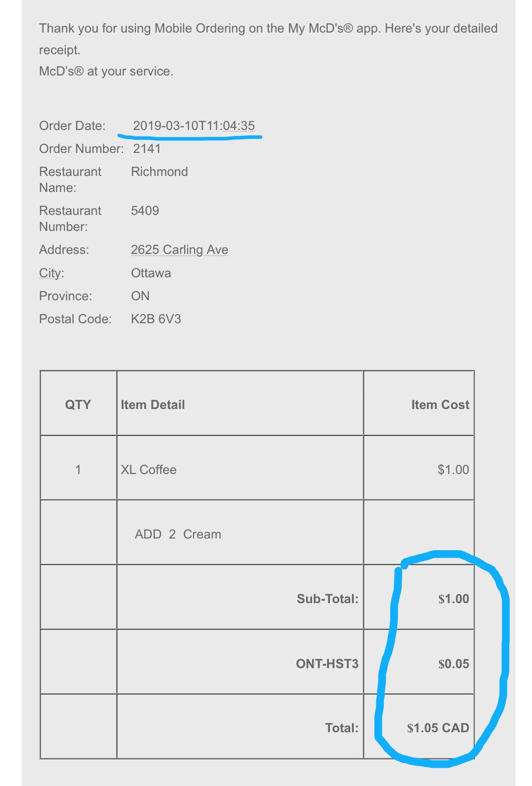Viewport: 532px width, 786px height.
Task: Select the order date value 2019-03-10T11
Action: coord(177,126)
